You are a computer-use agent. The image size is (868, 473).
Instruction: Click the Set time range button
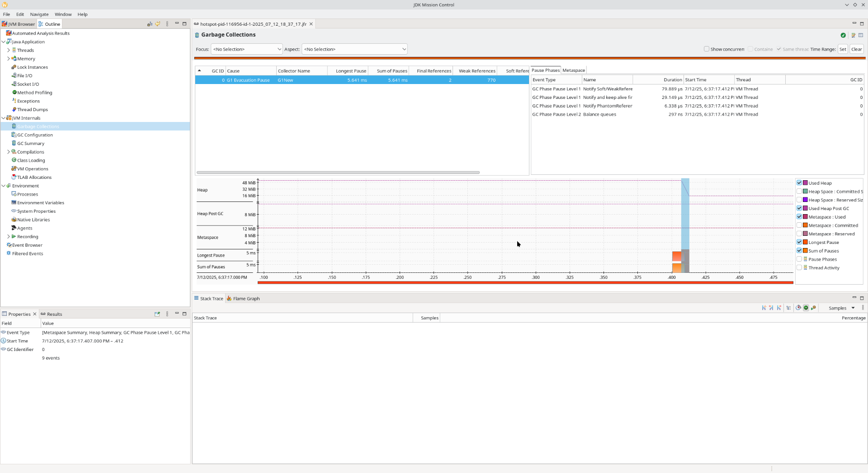[x=842, y=49]
